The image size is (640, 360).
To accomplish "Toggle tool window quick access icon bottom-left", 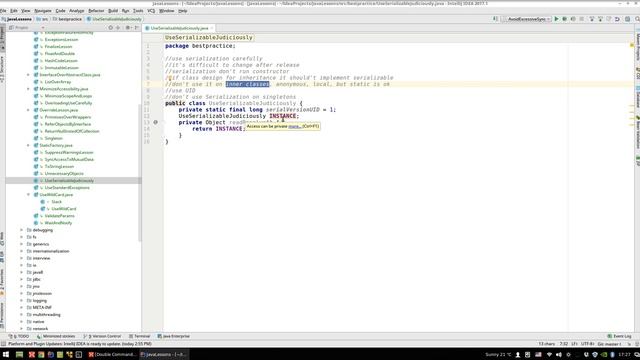I will coord(3,344).
